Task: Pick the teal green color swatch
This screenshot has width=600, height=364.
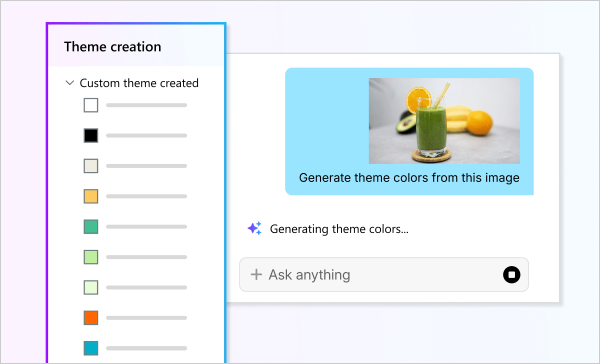Action: tap(91, 226)
